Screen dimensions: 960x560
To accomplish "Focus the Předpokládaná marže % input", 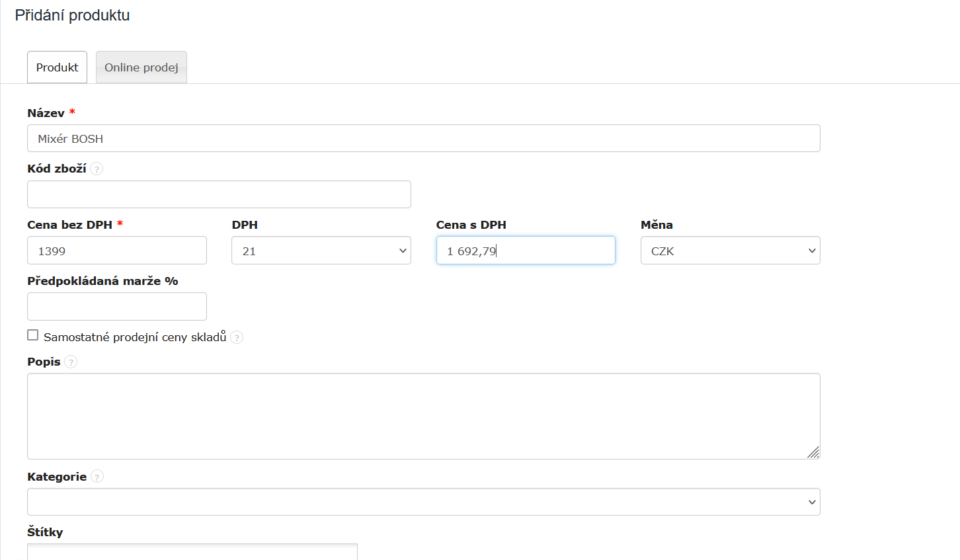I will tap(117, 307).
